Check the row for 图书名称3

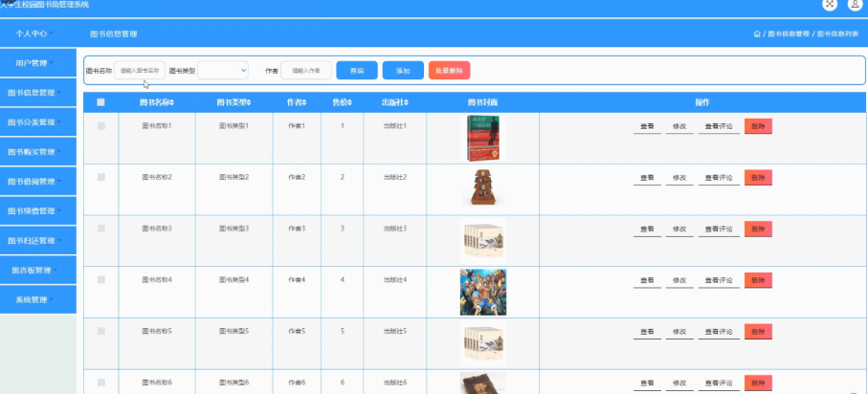tap(101, 229)
